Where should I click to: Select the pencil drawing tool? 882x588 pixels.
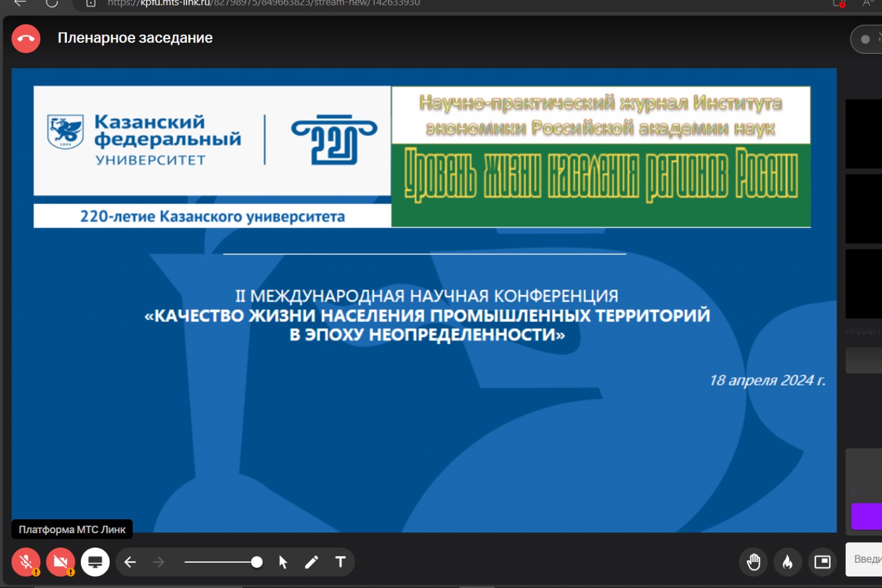311,562
